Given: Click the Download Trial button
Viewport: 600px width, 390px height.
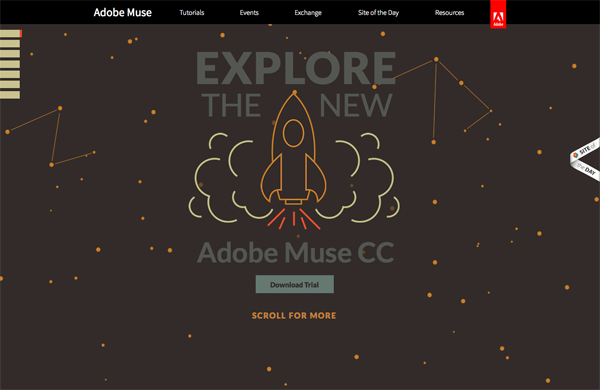Looking at the screenshot, I should (295, 284).
